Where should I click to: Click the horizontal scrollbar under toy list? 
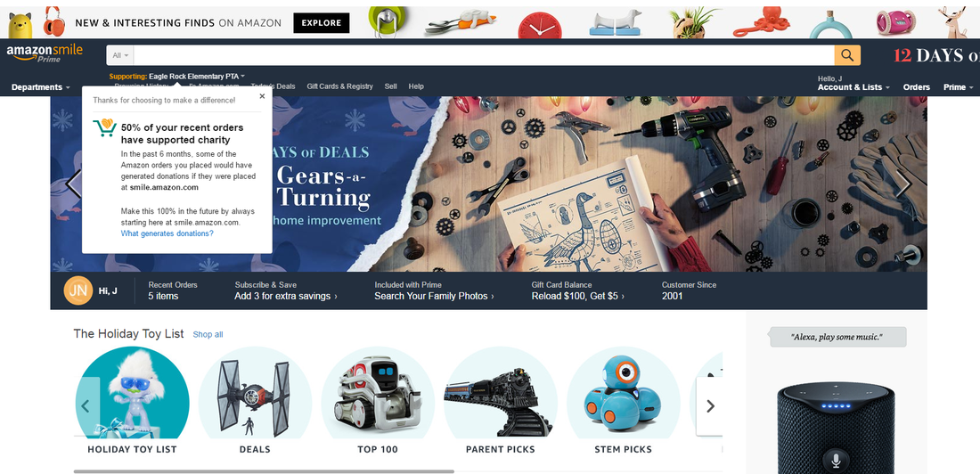(264, 470)
